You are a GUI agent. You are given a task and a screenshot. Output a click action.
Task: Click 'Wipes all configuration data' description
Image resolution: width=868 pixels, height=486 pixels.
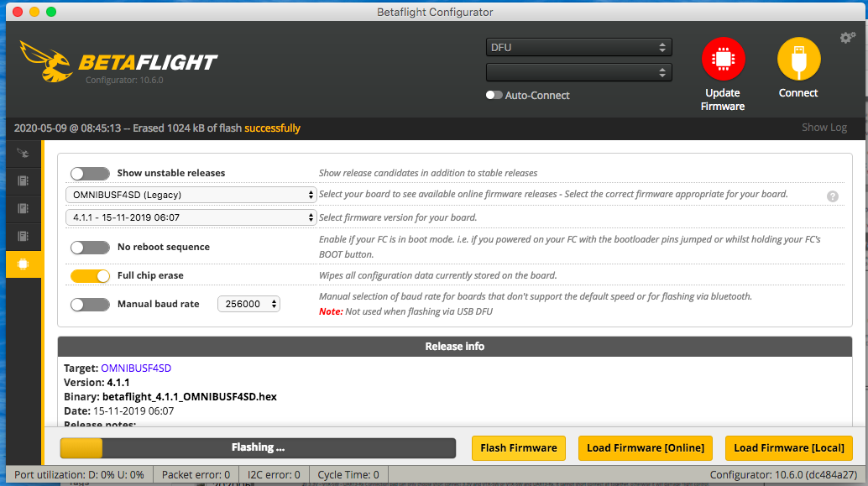click(438, 275)
